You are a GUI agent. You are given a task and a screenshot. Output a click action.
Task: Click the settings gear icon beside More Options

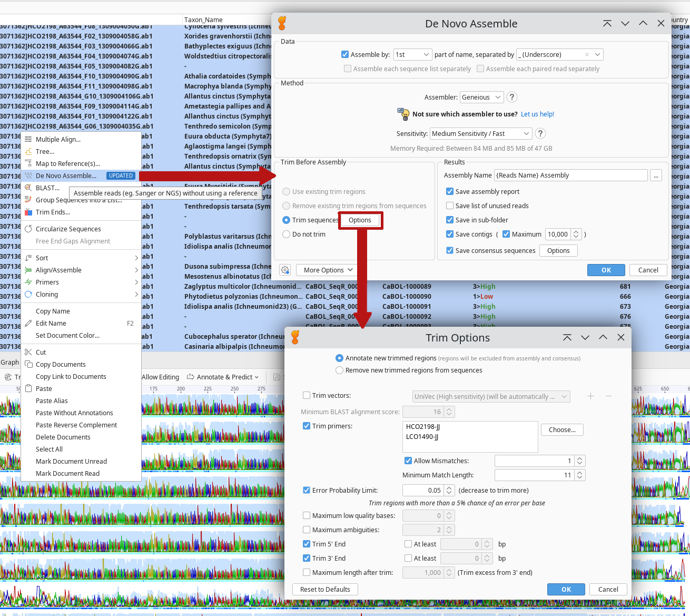tap(285, 270)
